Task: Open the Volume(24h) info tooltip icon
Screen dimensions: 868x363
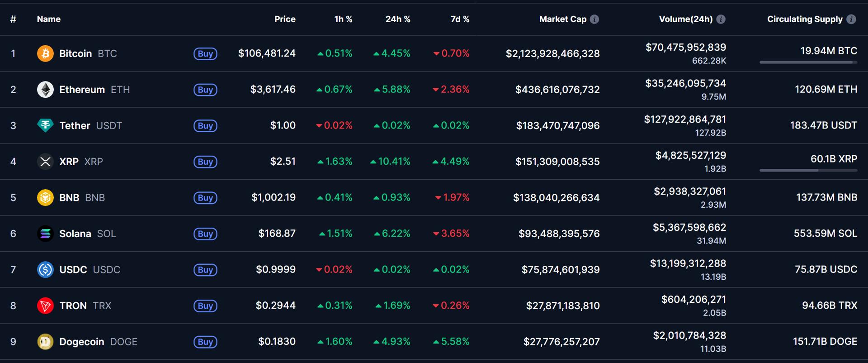Action: [x=722, y=19]
